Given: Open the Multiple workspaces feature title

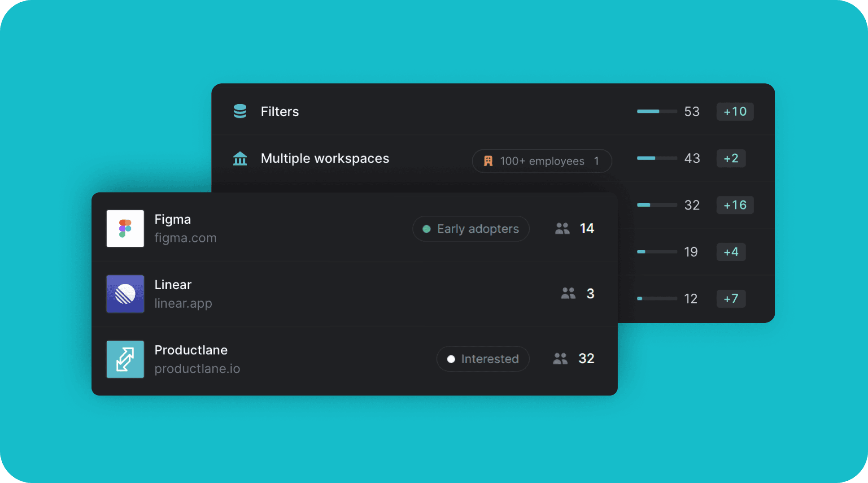Looking at the screenshot, I should pyautogui.click(x=325, y=158).
